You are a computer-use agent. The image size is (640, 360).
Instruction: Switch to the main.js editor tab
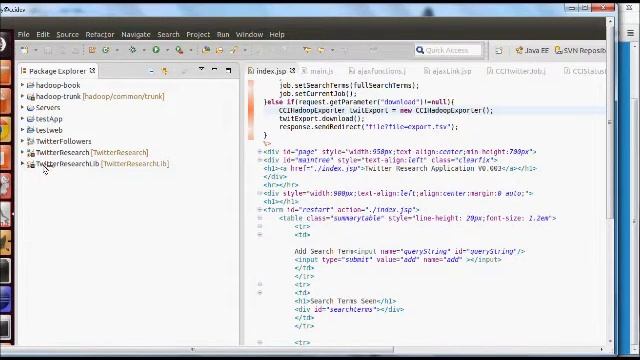click(x=318, y=71)
